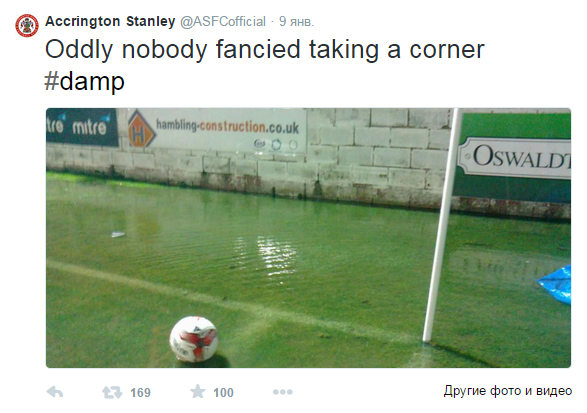Open the Другие фото и видео link
Screen dimensions: 587x413
(508, 391)
